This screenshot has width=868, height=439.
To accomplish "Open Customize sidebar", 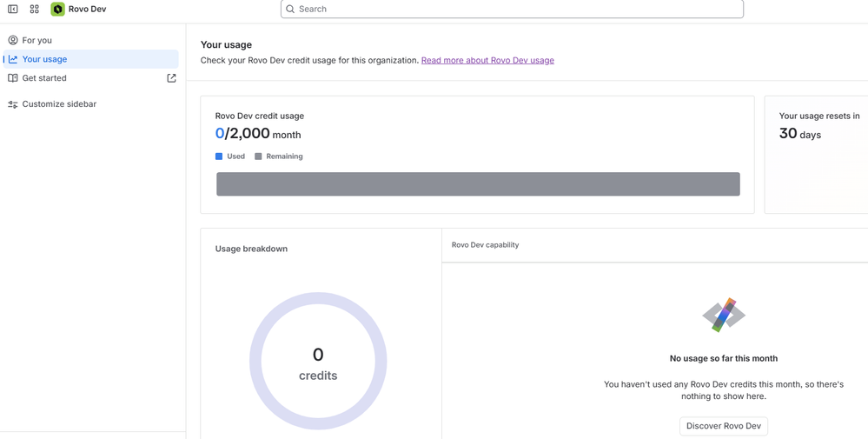I will click(x=90, y=104).
